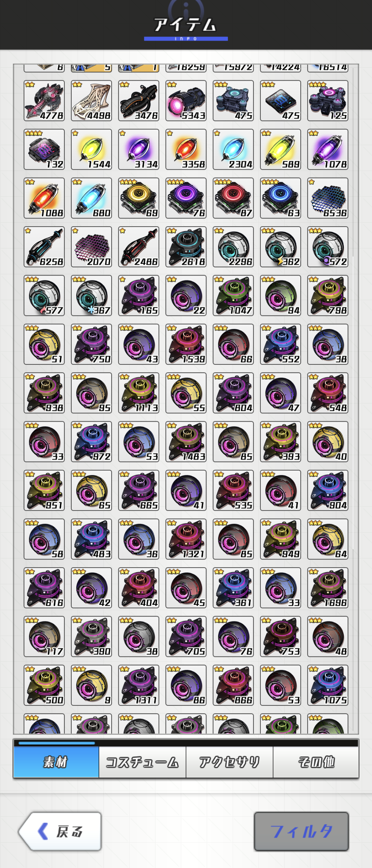The height and width of the screenshot is (868, 372).
Task: Select the teal ring turret item 2618
Action: 186,247
